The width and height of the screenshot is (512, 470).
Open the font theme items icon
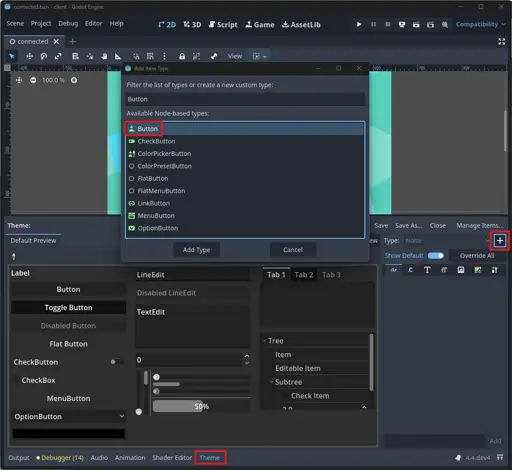(x=427, y=270)
